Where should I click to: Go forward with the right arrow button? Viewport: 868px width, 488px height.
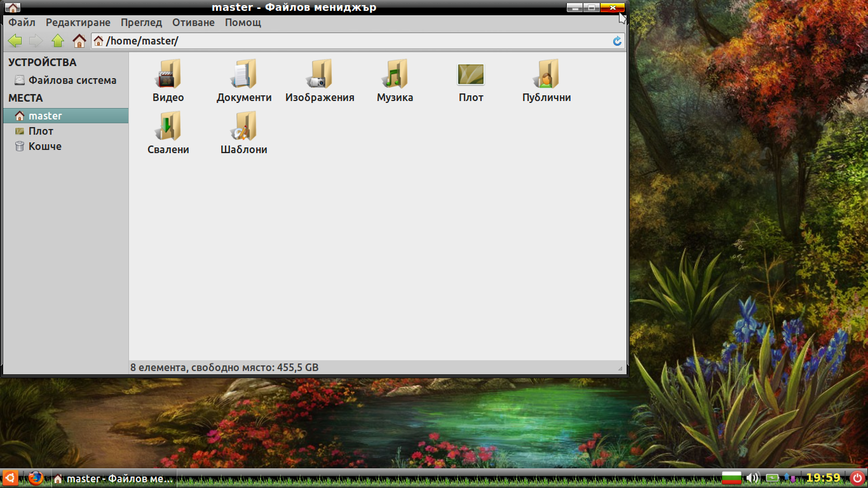point(36,41)
